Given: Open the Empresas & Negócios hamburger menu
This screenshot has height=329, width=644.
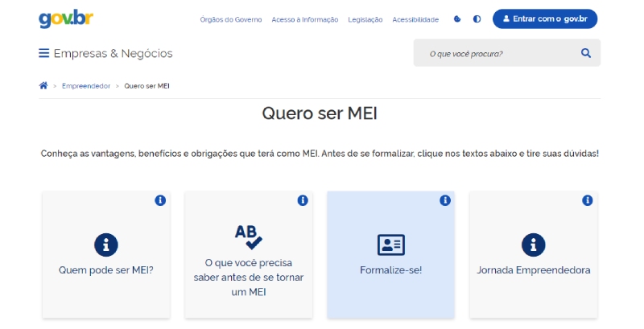Looking at the screenshot, I should coord(44,53).
